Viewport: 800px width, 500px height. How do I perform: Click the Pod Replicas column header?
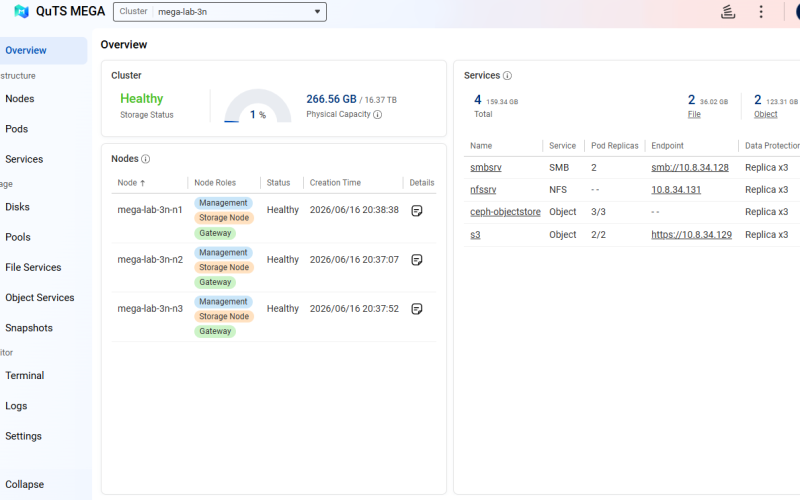[x=614, y=146]
